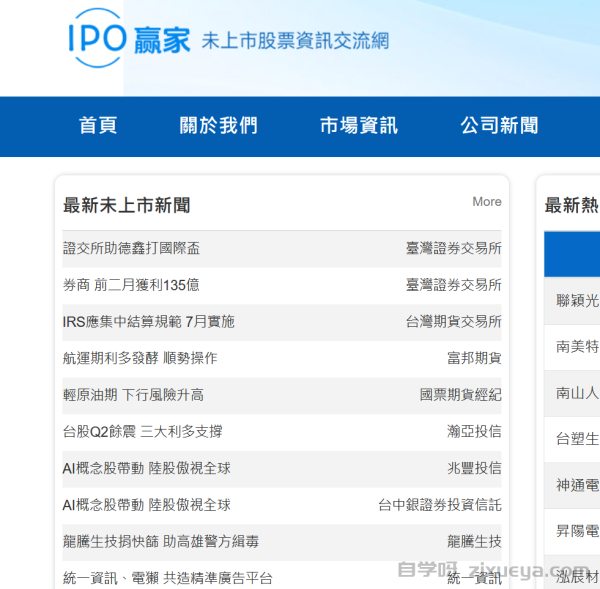This screenshot has width=600, height=589.
Task: Open 龍騰生技捐快篩 助高雄警方緝毒 news
Action: point(161,542)
